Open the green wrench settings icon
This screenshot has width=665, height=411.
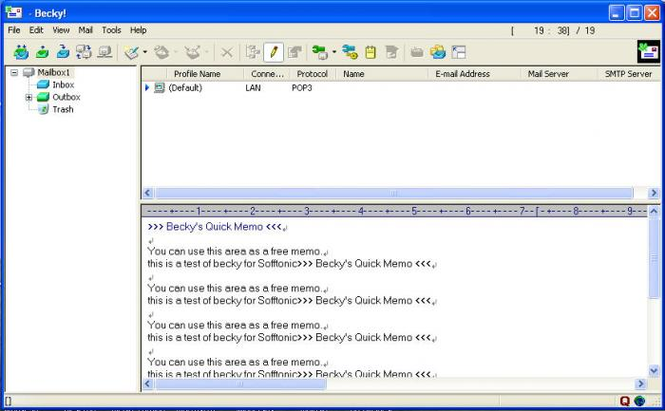pos(320,52)
